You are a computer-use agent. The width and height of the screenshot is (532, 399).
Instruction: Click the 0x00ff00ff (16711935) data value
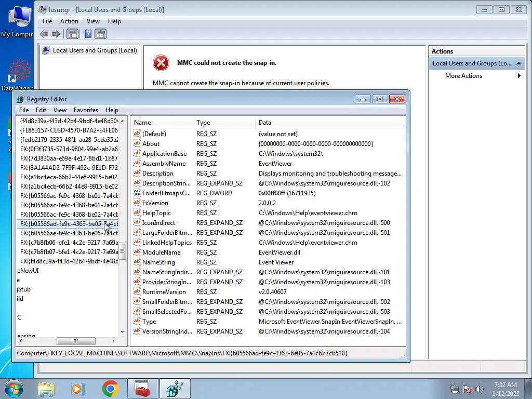click(287, 193)
